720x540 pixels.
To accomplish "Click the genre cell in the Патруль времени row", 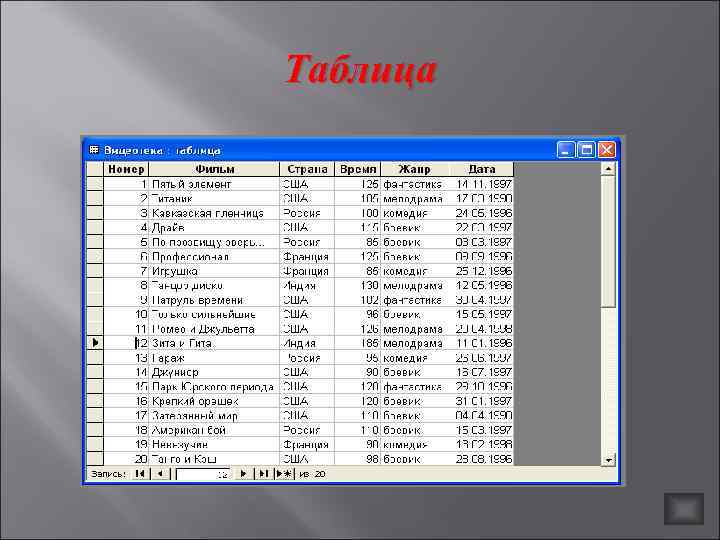I will tap(415, 300).
